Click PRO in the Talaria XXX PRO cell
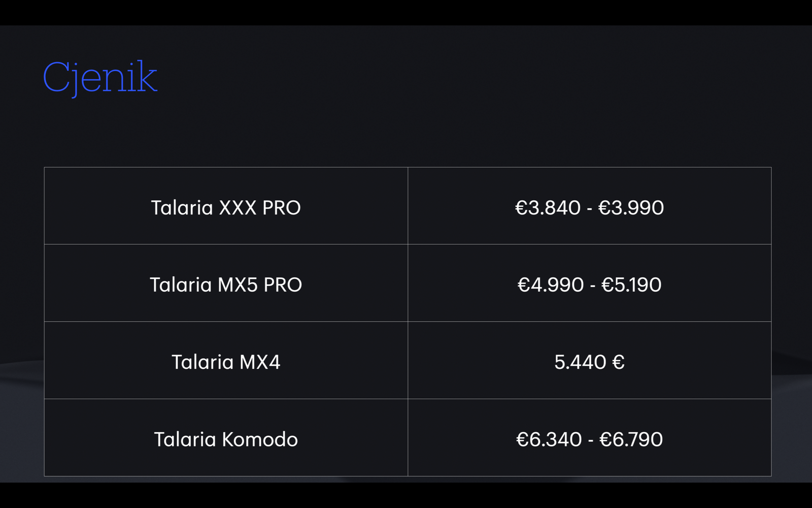This screenshot has width=812, height=508. point(282,208)
